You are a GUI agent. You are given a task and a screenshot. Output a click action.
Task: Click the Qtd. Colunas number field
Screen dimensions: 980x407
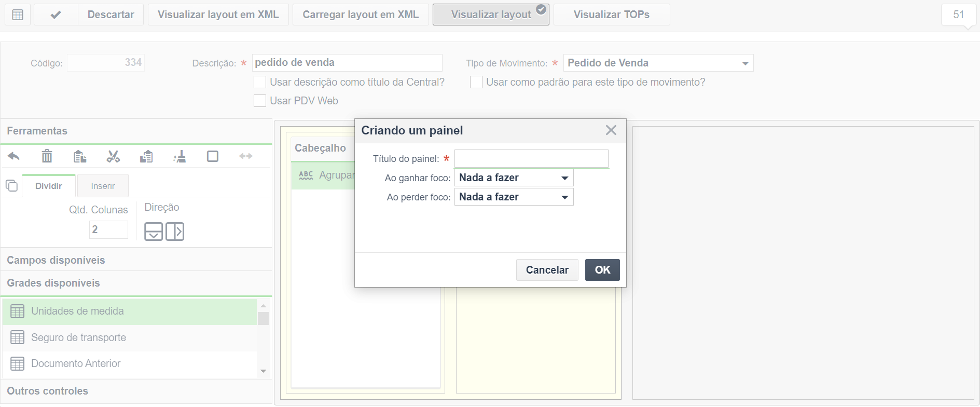(x=108, y=229)
